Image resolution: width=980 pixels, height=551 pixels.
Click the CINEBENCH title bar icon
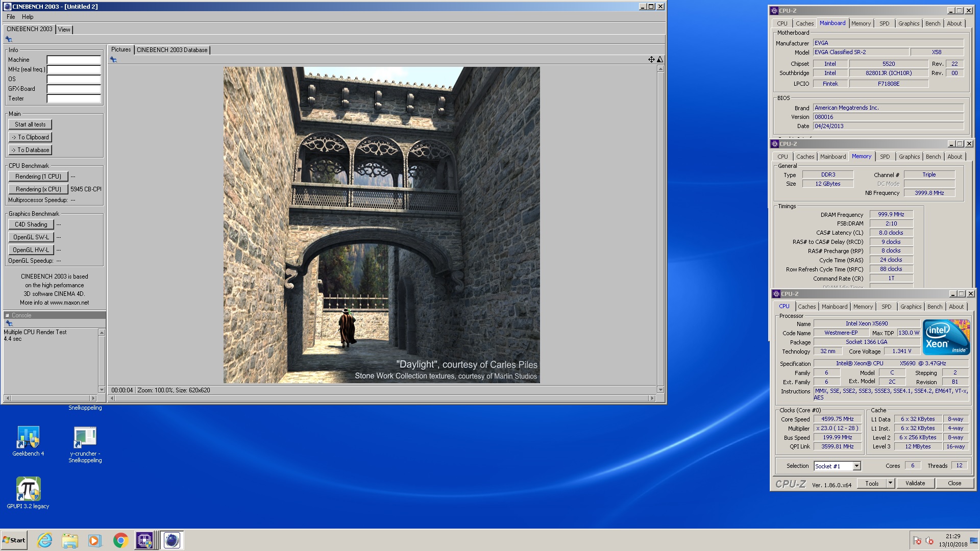(x=7, y=7)
